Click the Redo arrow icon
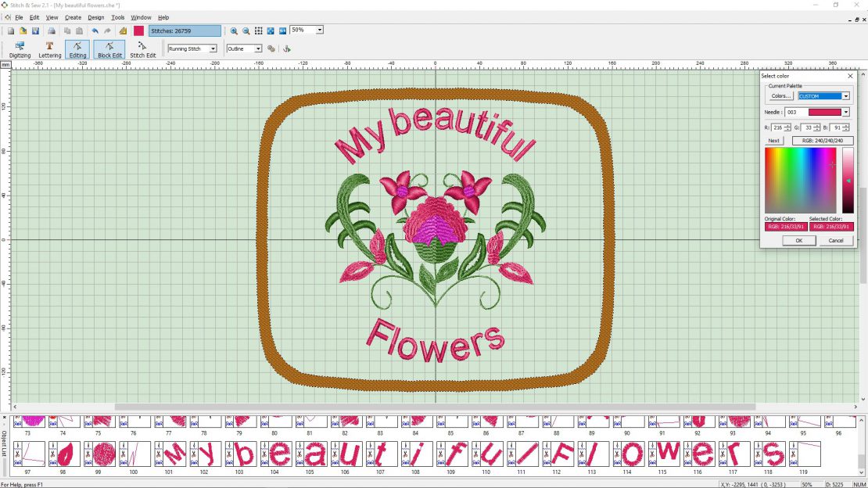 pos(107,30)
